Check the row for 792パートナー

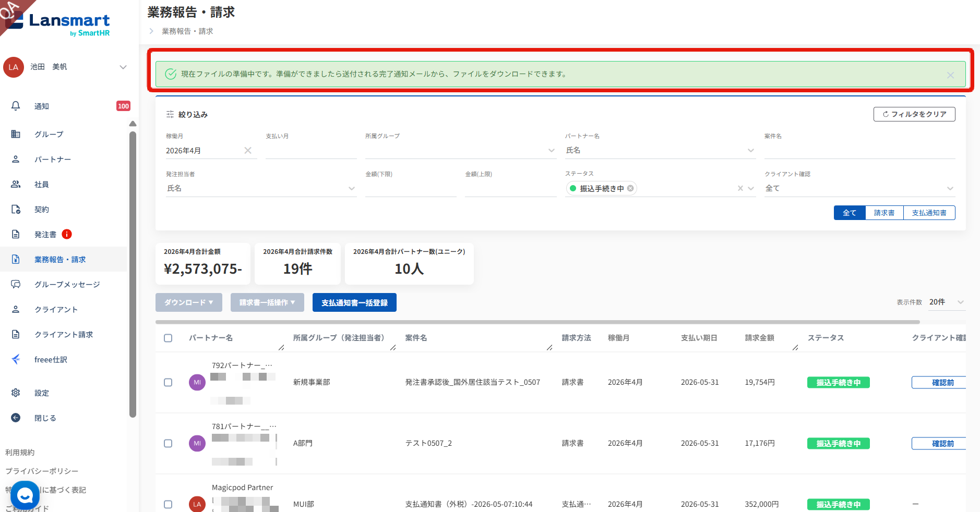click(x=168, y=382)
